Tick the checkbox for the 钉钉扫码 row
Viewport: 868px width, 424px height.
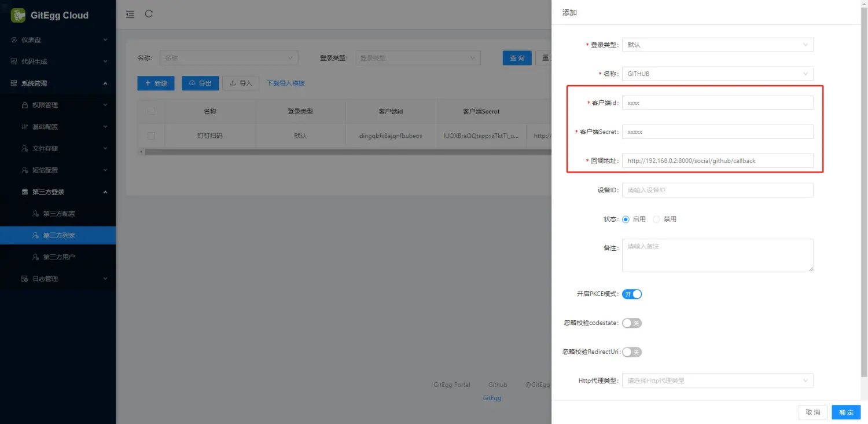pyautogui.click(x=151, y=136)
